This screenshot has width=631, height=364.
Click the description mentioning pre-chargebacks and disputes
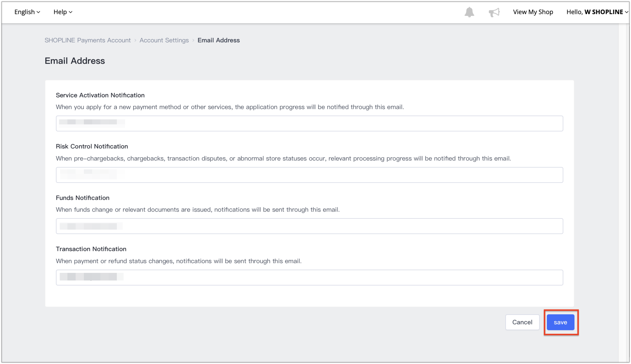point(283,158)
